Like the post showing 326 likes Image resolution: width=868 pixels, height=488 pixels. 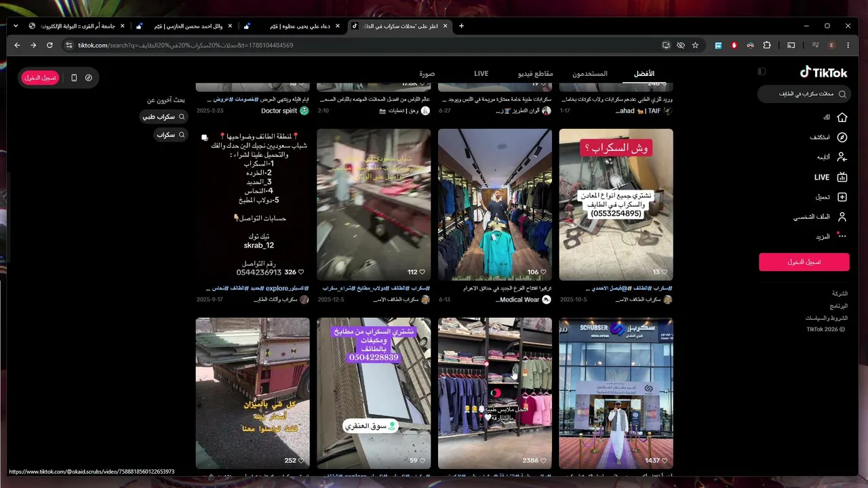click(x=302, y=272)
